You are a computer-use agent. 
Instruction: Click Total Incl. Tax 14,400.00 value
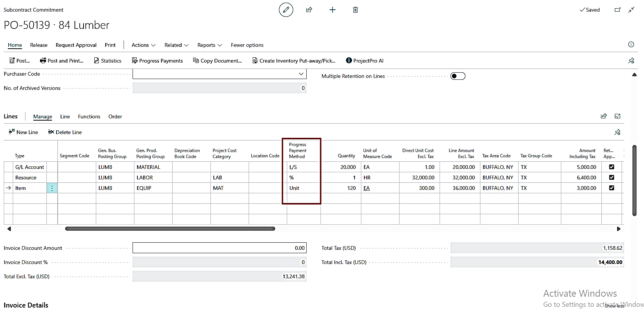pos(610,262)
